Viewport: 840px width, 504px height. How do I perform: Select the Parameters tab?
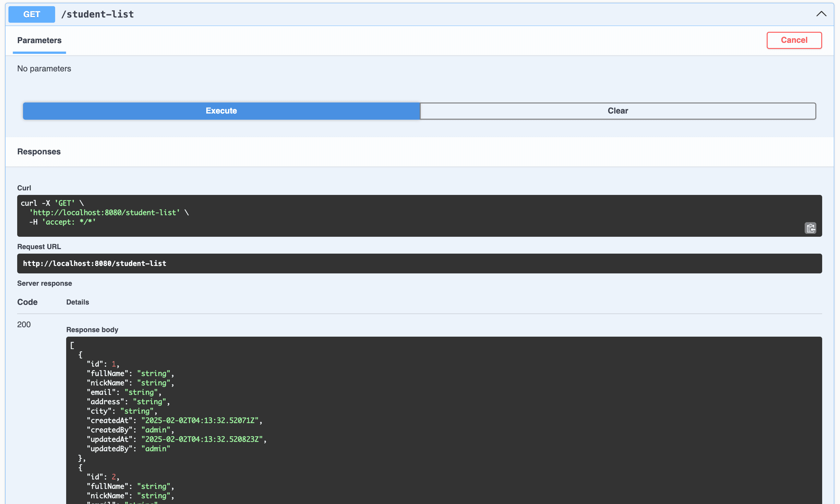pos(39,41)
